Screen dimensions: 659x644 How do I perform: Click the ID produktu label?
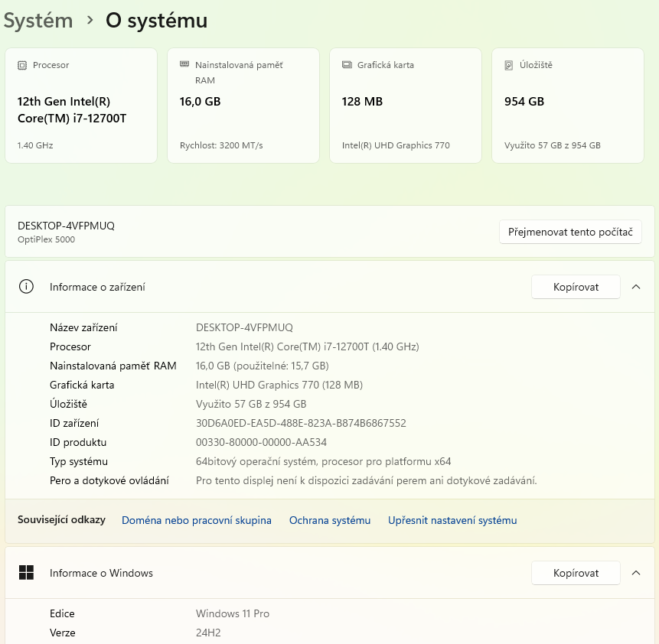click(x=78, y=442)
